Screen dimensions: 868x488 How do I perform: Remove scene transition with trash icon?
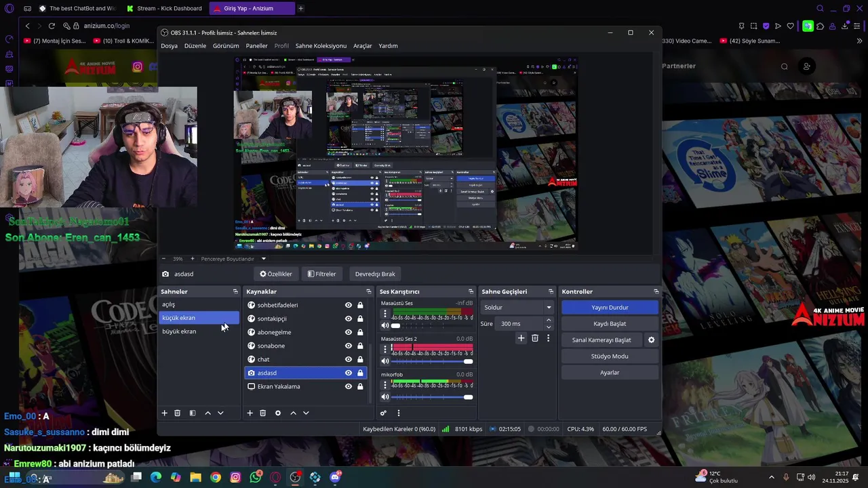[x=535, y=338]
